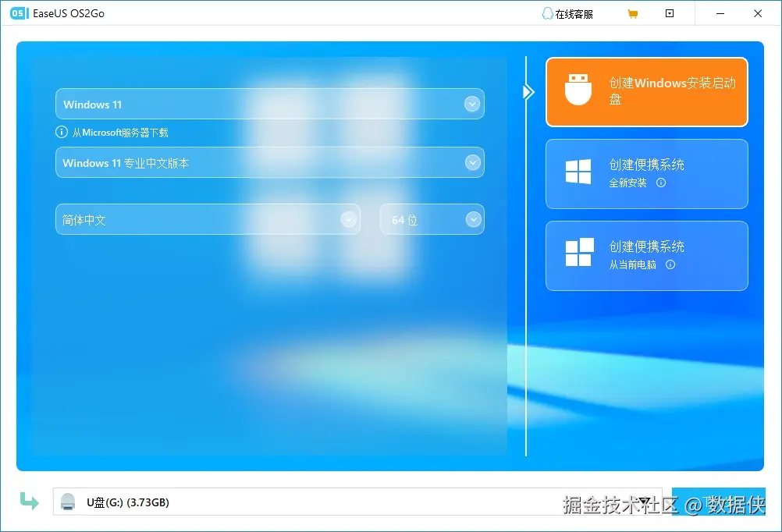This screenshot has width=782, height=532.
Task: Open online customer service (在线客服)
Action: coord(567,14)
